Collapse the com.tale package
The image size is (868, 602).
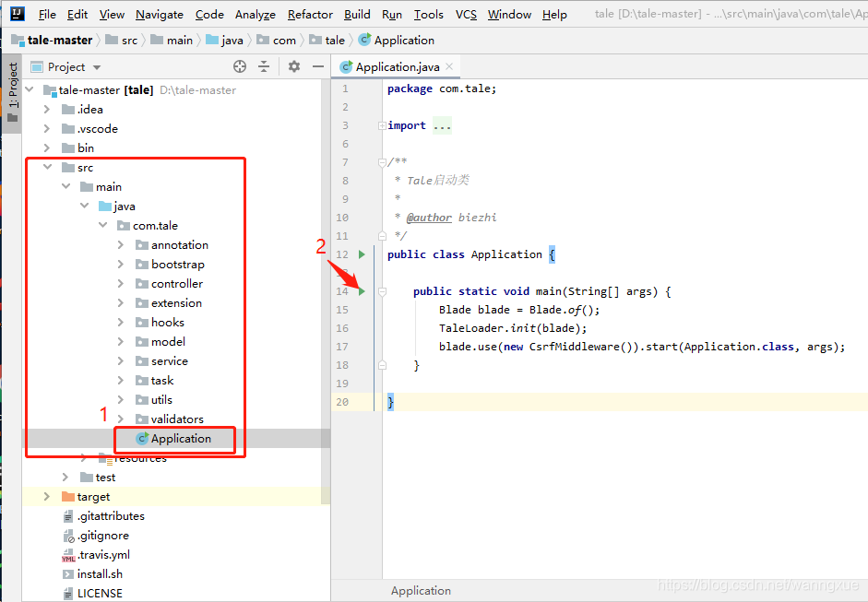click(x=103, y=225)
